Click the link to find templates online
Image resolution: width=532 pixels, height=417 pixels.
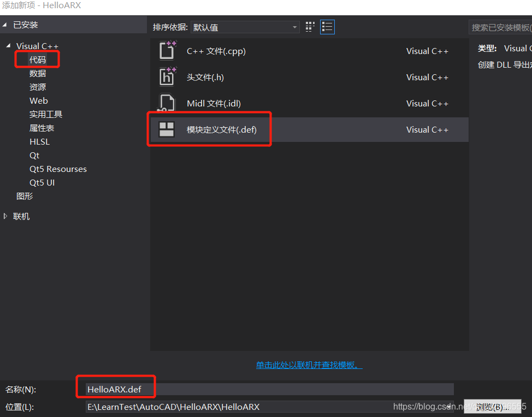click(x=309, y=365)
